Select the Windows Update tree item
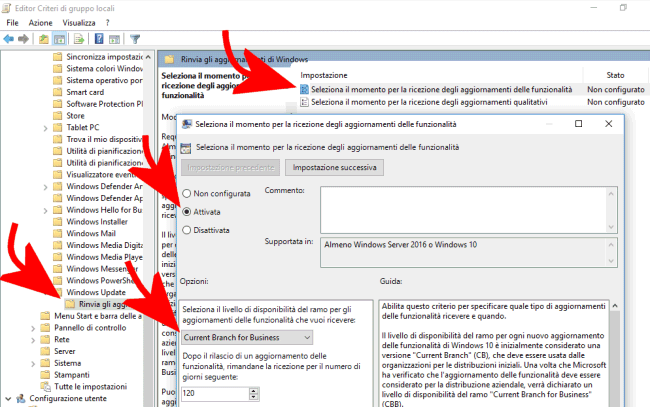This screenshot has width=650, height=407. coord(96,292)
